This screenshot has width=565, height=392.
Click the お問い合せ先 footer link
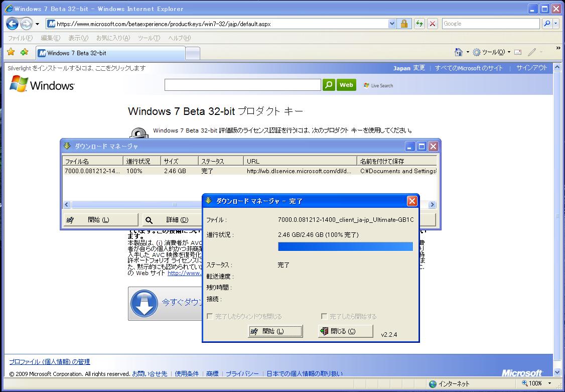pyautogui.click(x=150, y=374)
